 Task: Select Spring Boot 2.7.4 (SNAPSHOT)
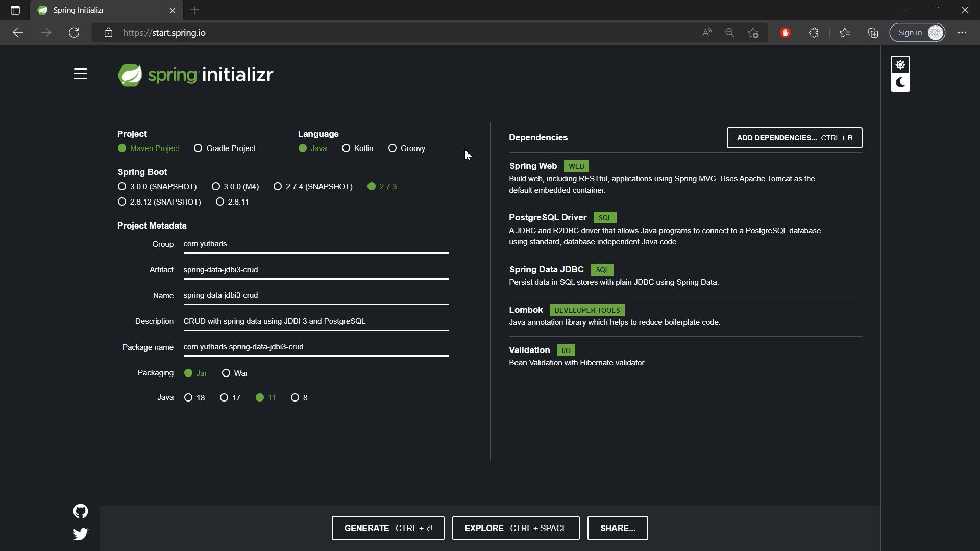(313, 187)
